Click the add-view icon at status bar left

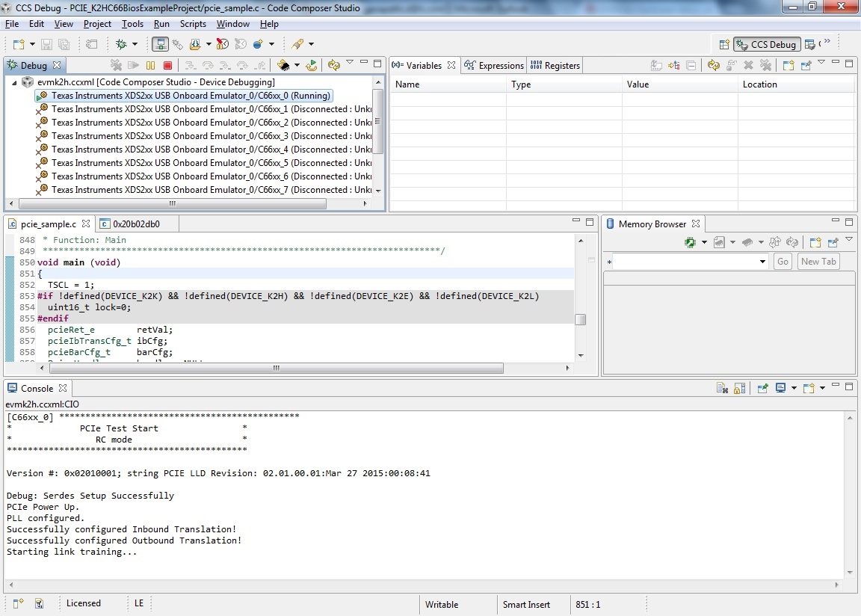point(18,603)
